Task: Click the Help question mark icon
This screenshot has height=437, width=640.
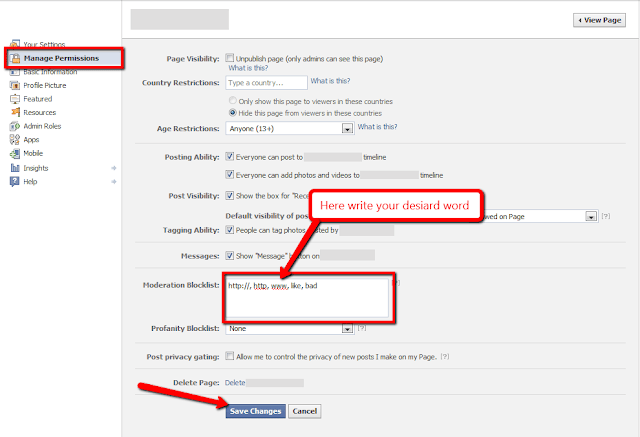Action: (x=15, y=182)
